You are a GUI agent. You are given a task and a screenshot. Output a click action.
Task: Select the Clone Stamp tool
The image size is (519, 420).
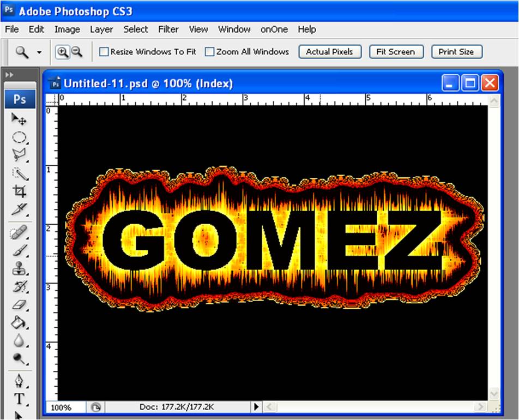(x=19, y=268)
